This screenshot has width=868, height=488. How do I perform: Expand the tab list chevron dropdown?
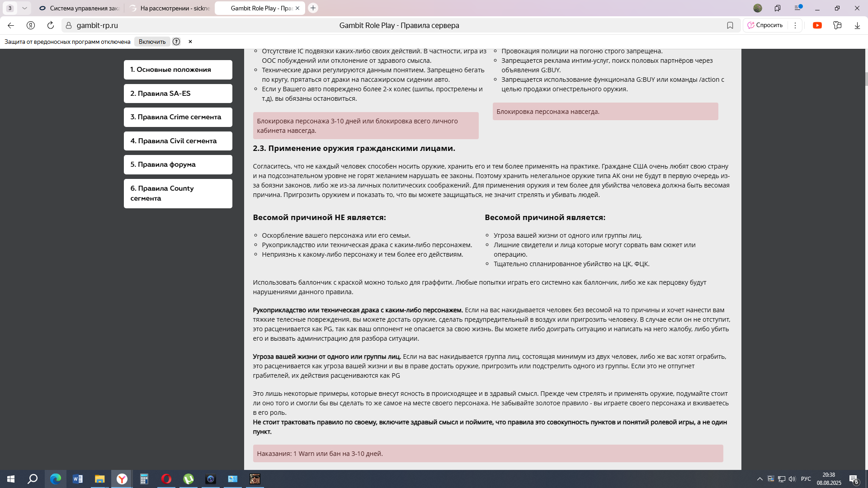pos(24,8)
